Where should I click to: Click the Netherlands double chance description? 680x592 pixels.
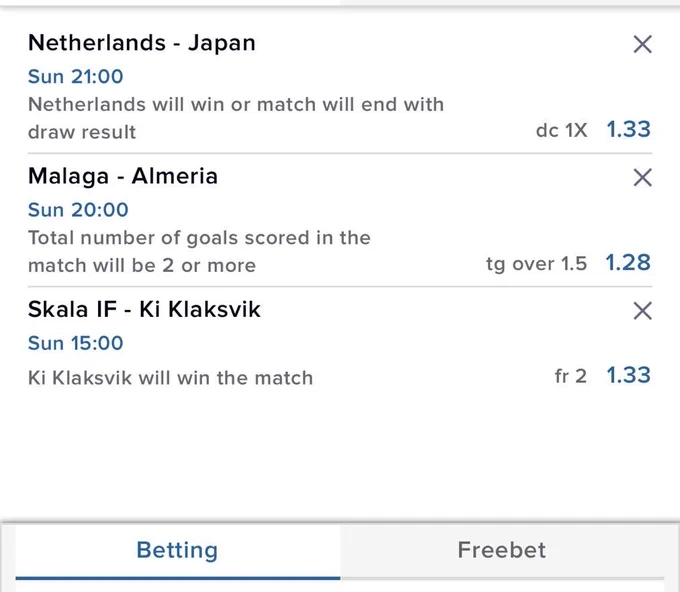coord(236,118)
